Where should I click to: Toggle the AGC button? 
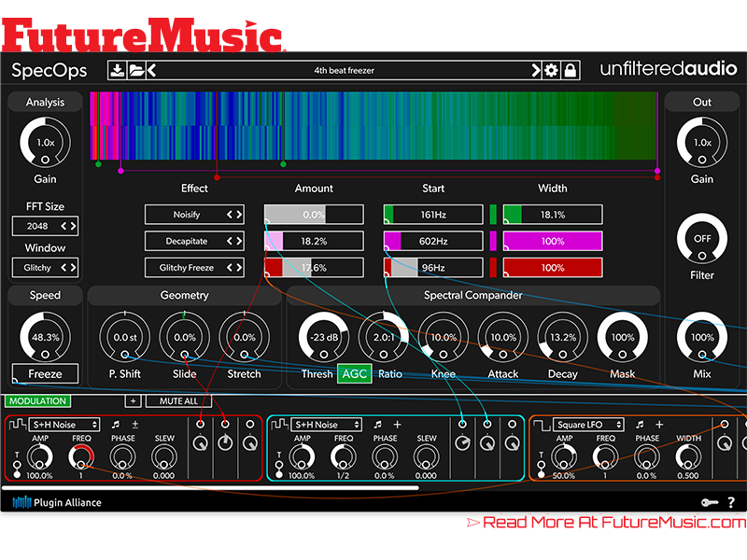(355, 374)
